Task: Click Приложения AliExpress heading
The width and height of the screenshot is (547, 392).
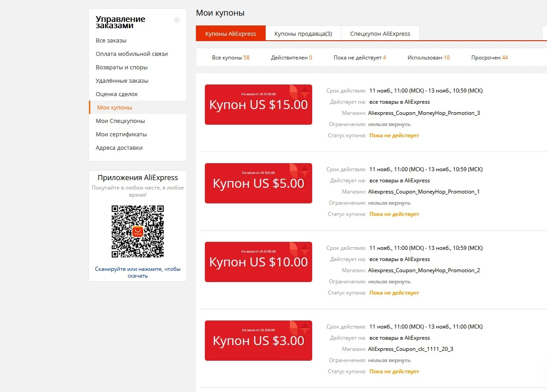Action: [138, 177]
